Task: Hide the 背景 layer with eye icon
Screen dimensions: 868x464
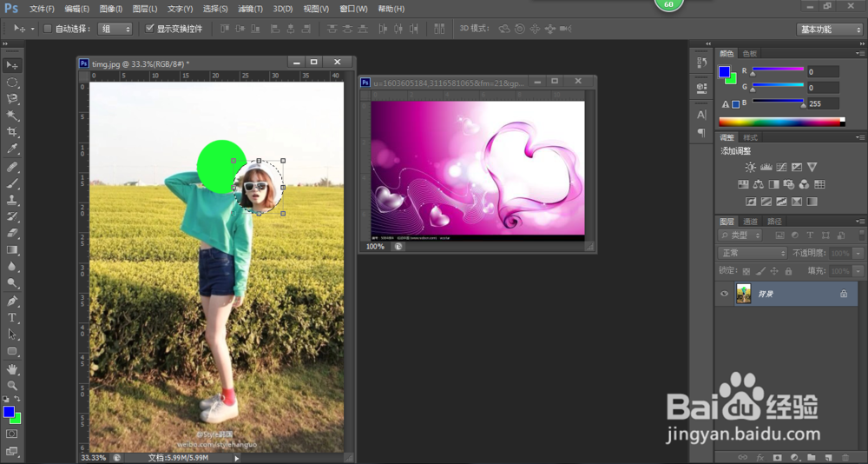Action: pyautogui.click(x=724, y=294)
